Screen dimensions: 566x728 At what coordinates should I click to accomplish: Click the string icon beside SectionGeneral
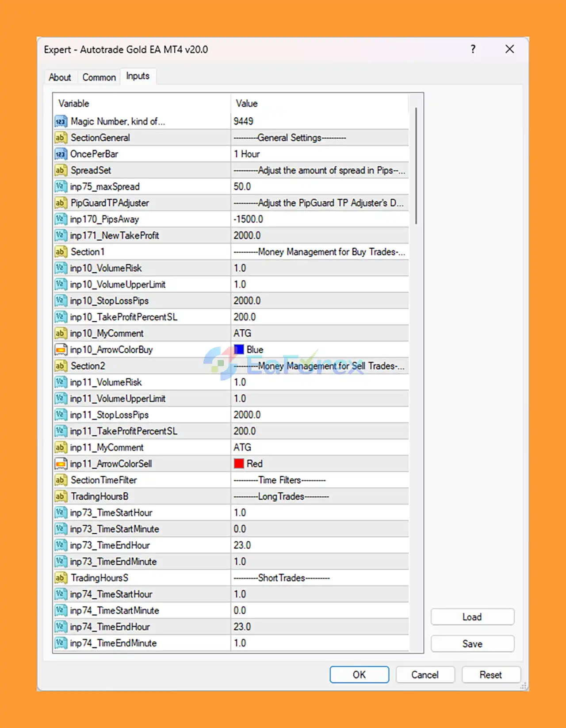pyautogui.click(x=61, y=138)
